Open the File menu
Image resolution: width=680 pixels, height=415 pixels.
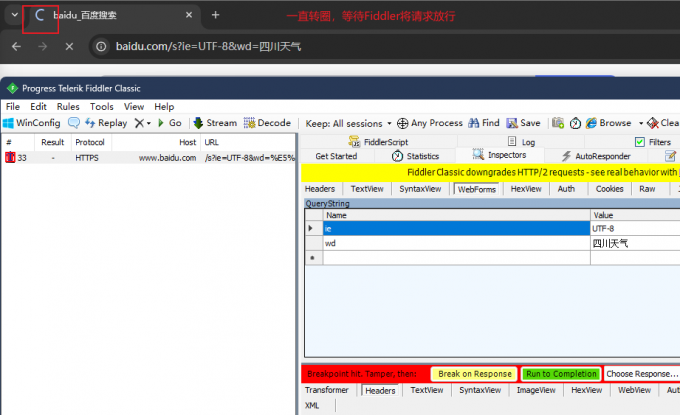click(13, 107)
